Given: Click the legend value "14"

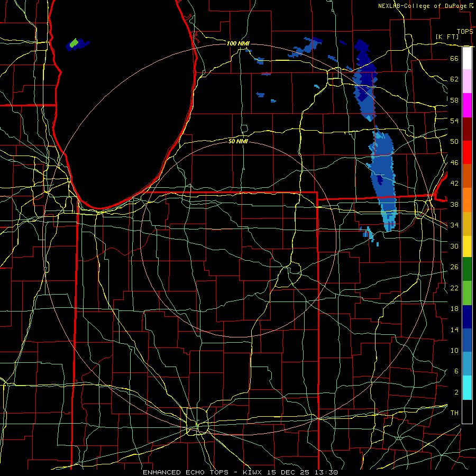Looking at the screenshot, I should tap(454, 329).
